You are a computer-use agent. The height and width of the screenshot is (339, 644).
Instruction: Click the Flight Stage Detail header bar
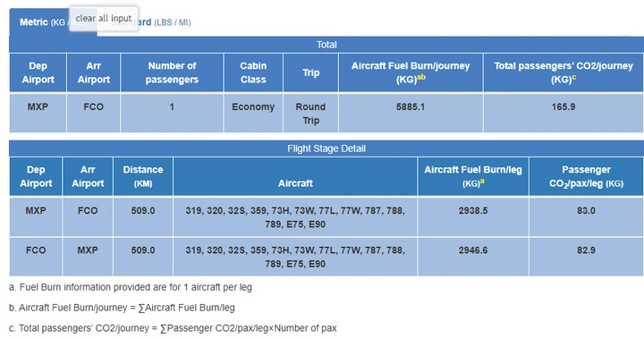tap(326, 148)
